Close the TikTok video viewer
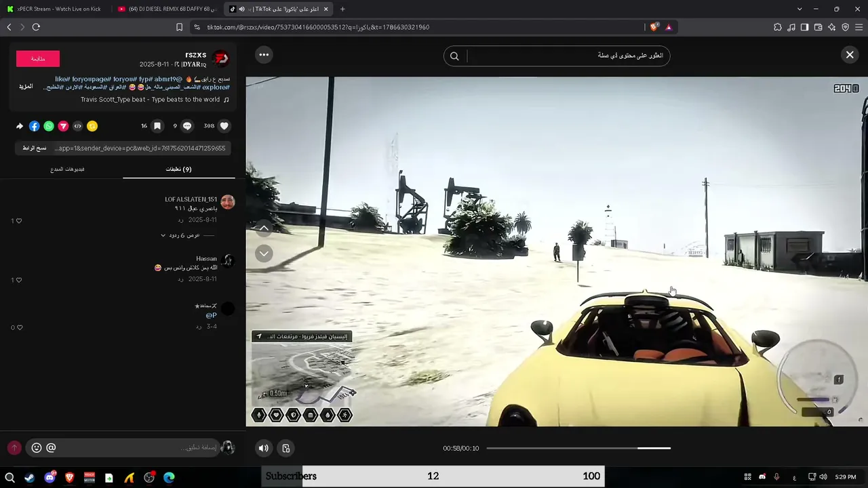Image resolution: width=868 pixels, height=488 pixels. click(850, 55)
